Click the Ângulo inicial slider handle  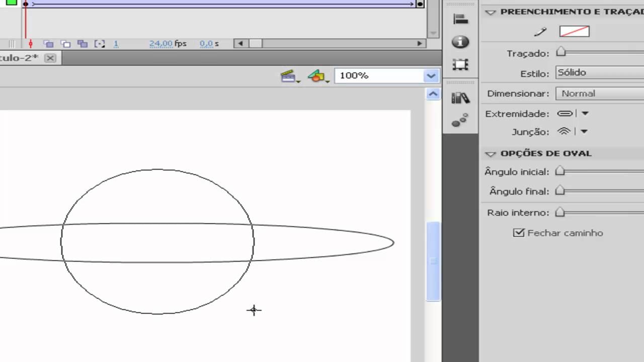[x=560, y=171]
